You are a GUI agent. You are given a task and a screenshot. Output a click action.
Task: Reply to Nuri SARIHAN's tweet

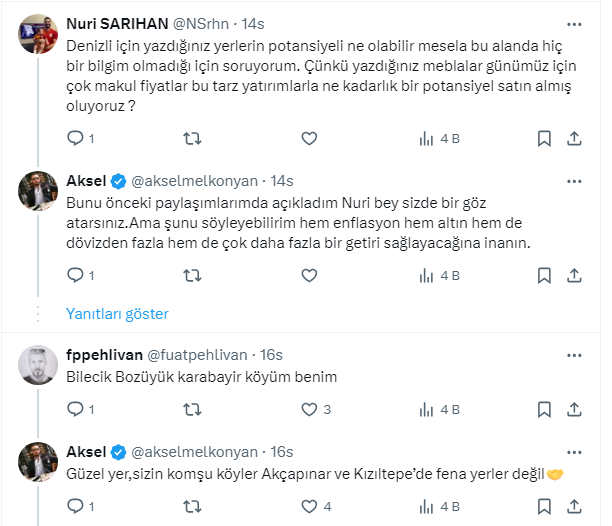(x=75, y=138)
